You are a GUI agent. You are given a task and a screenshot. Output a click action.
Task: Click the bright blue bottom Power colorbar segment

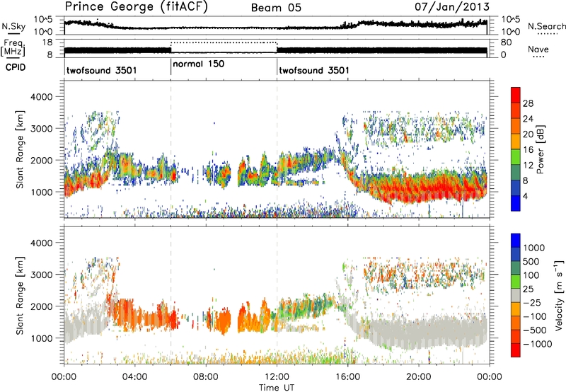point(516,203)
